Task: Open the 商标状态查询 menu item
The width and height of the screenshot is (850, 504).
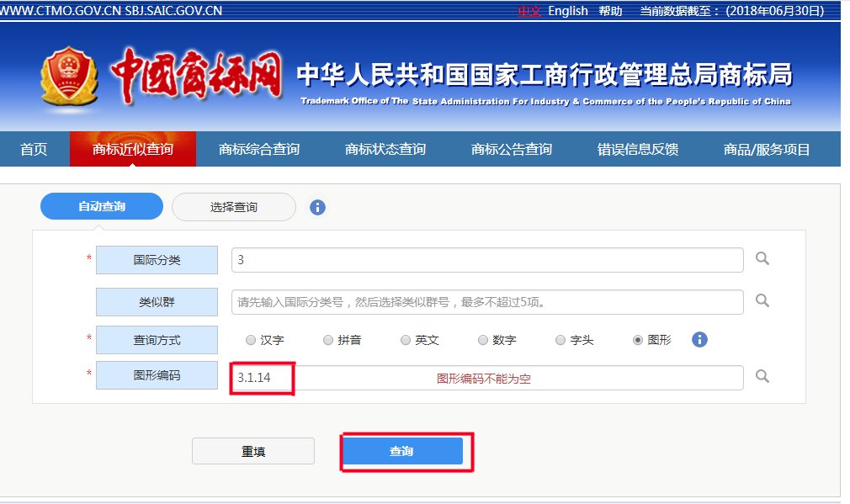Action: [385, 148]
